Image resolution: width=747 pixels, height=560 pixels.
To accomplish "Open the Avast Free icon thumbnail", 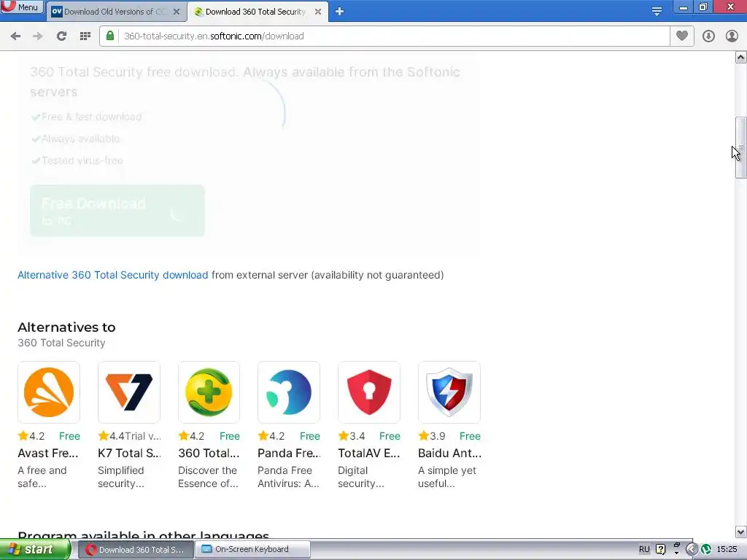I will [49, 392].
